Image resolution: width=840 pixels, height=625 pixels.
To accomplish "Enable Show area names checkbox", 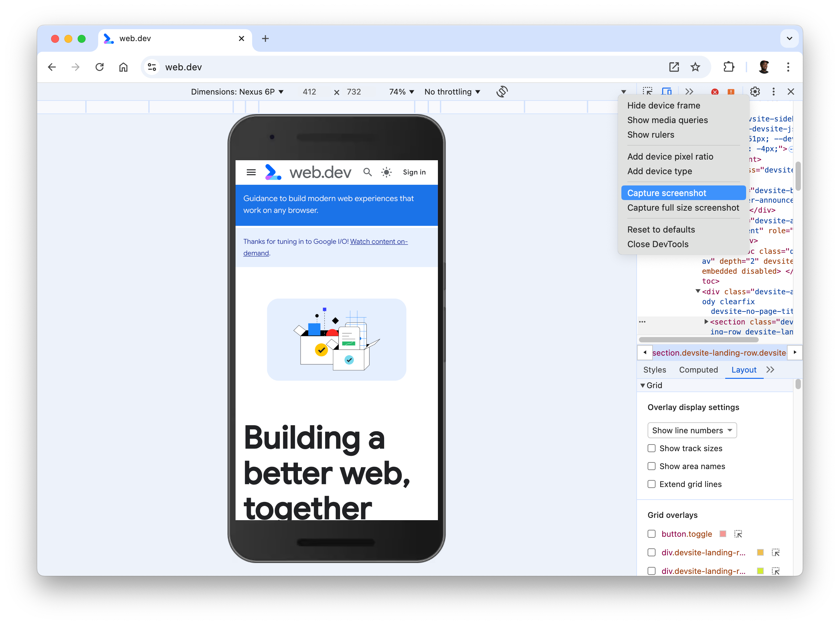I will pos(652,466).
